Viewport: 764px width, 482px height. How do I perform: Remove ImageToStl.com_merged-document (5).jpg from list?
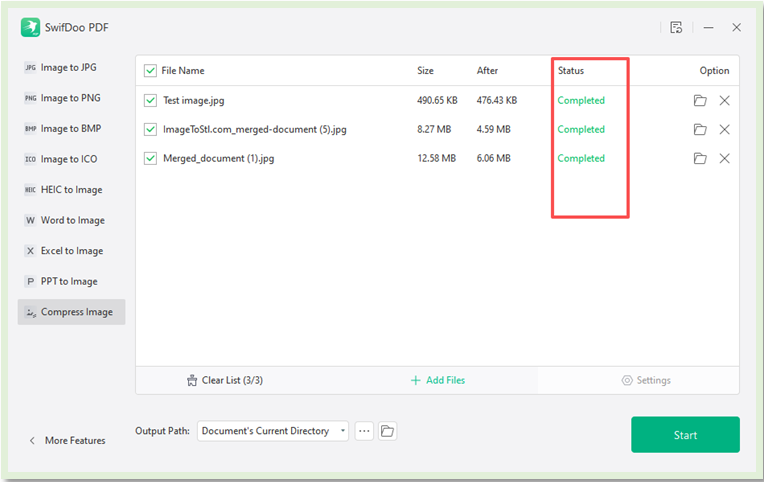pos(725,130)
